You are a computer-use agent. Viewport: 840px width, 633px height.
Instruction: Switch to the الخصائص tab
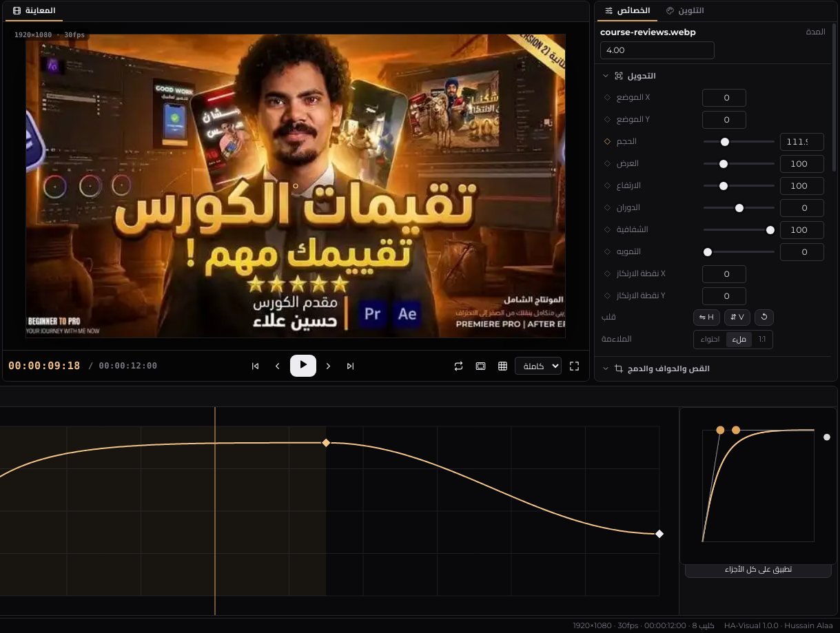point(628,11)
